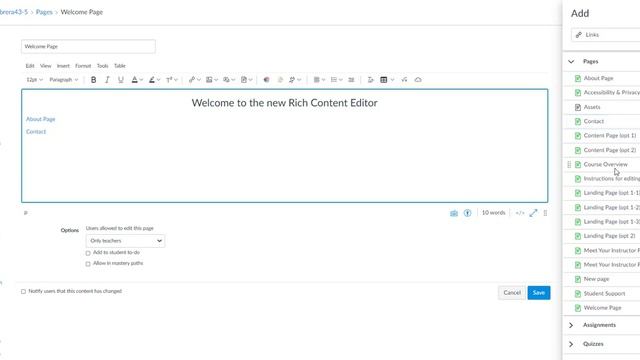Toggle underline formatting
640x360 pixels.
pyautogui.click(x=120, y=80)
